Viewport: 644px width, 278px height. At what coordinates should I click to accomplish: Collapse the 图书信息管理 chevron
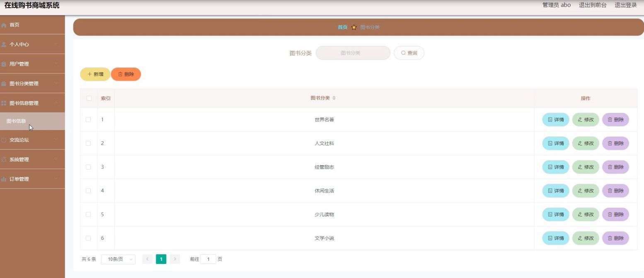click(56, 103)
